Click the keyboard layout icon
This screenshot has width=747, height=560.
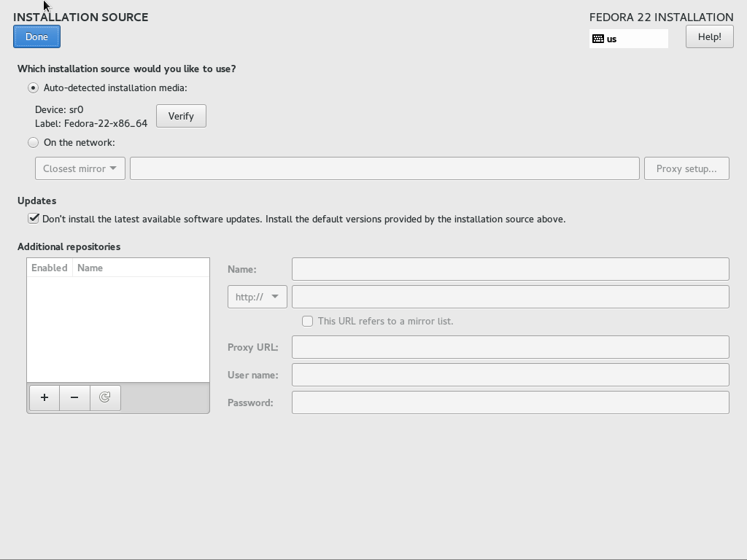point(598,39)
